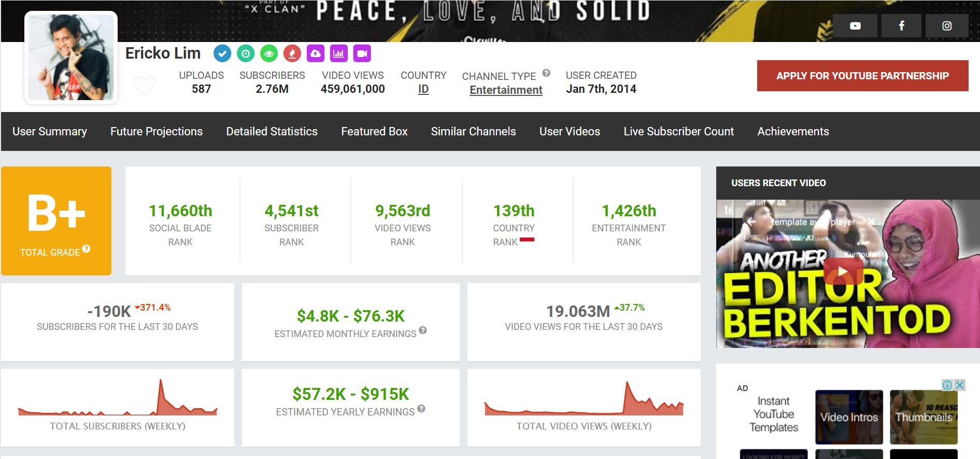Click the ad info icon
The width and height of the screenshot is (980, 459).
pos(947,385)
